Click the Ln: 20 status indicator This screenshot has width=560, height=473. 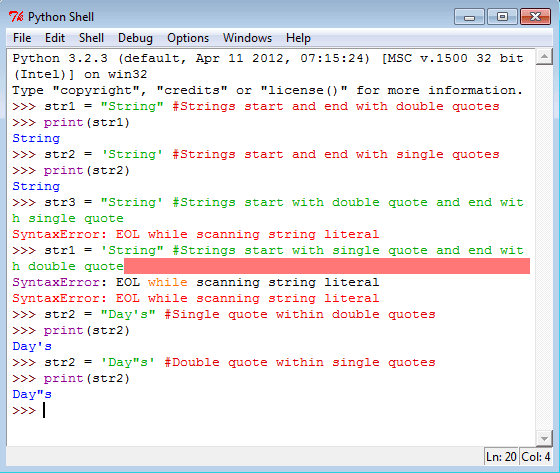click(501, 457)
